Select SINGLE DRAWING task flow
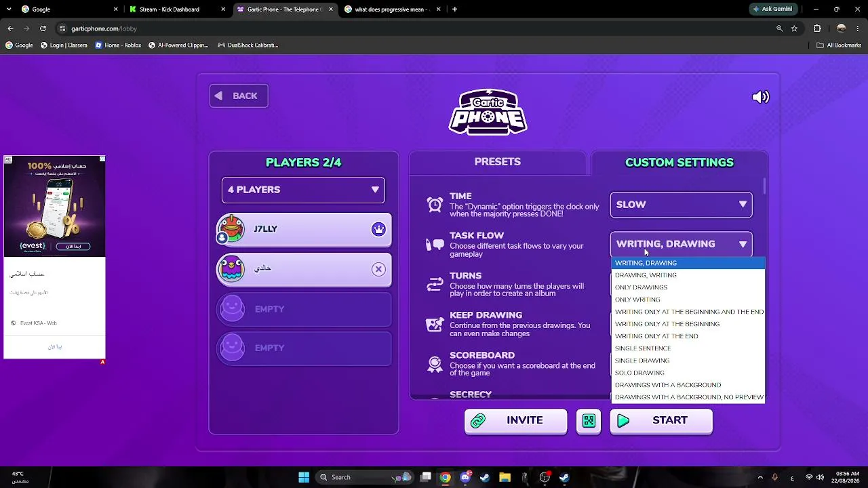The image size is (868, 488). (688, 361)
